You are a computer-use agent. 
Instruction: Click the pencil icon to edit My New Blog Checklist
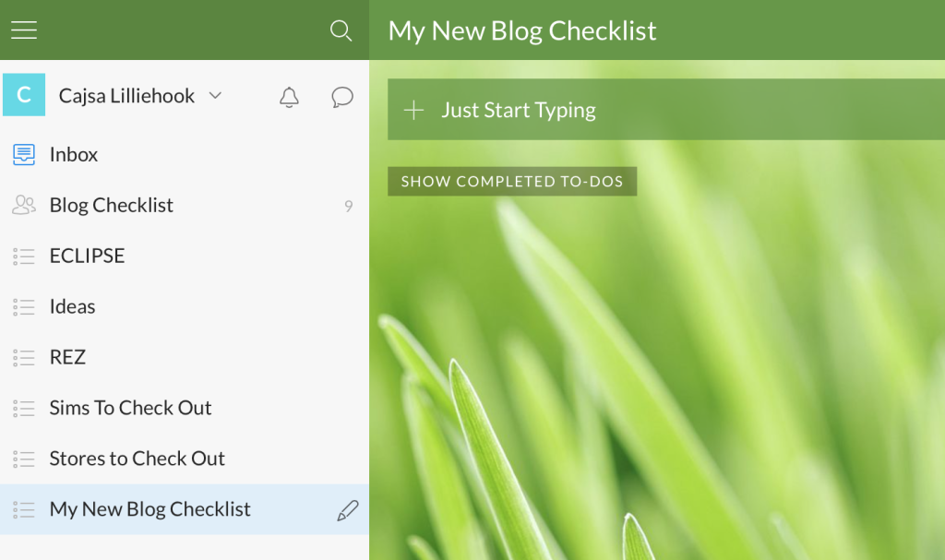point(347,509)
